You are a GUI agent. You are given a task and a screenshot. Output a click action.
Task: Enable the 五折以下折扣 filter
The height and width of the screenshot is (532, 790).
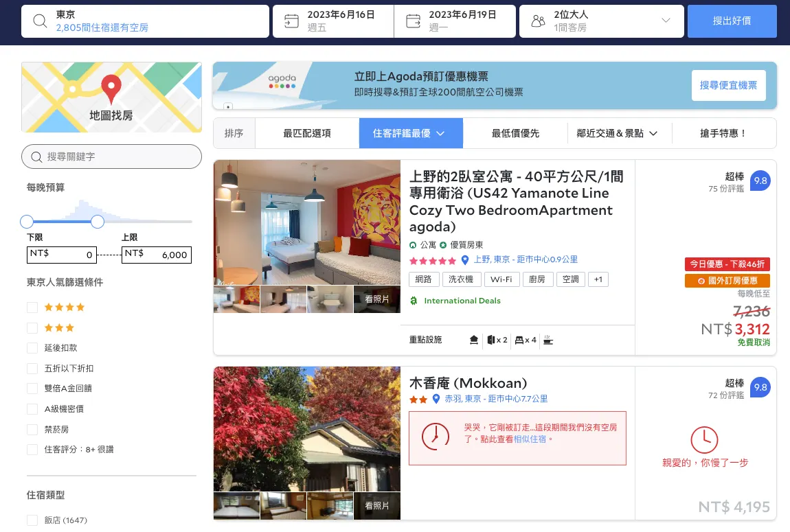click(x=32, y=369)
